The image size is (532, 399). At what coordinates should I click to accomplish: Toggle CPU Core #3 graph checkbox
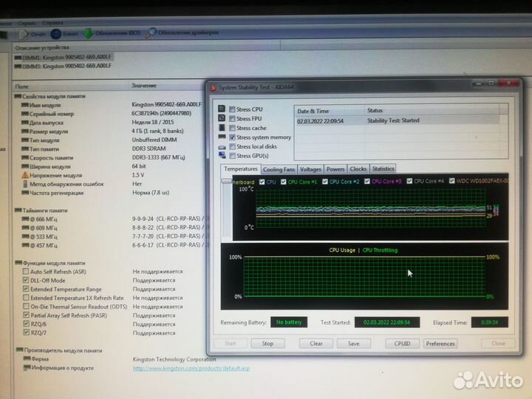[367, 181]
